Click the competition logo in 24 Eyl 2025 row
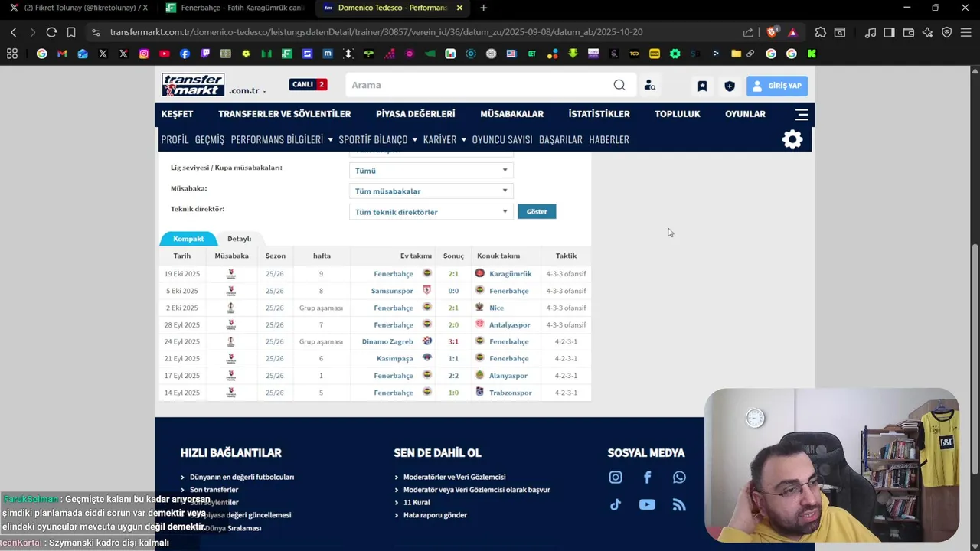980x551 pixels. pos(231,341)
